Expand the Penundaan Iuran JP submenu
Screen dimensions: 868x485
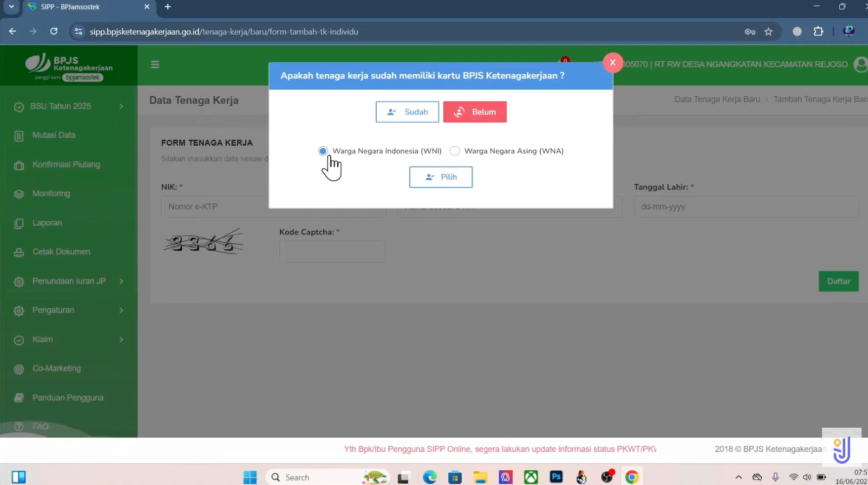69,281
